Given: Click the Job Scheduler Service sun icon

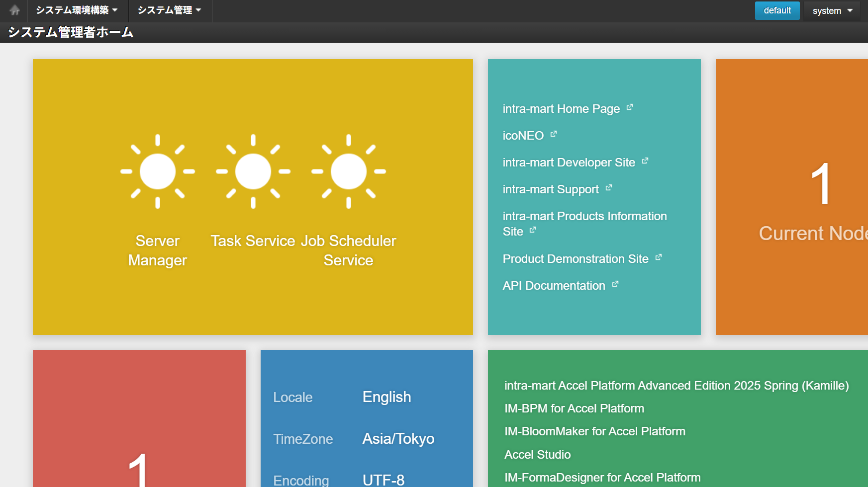Looking at the screenshot, I should coord(349,171).
